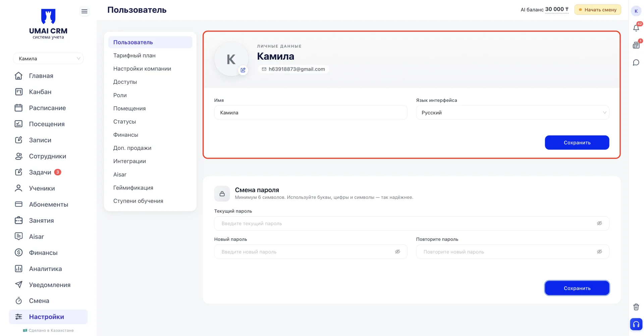Screen dimensions: 644x336
Task: Click the UMAI CRM logo
Action: click(x=48, y=24)
